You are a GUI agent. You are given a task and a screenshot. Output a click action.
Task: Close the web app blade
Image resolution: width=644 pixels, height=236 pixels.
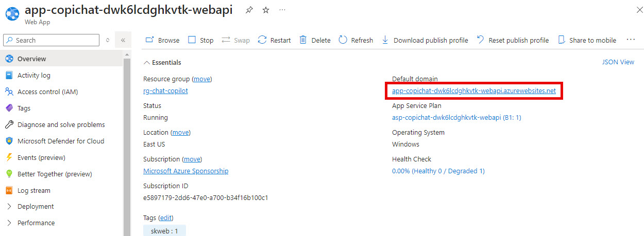(x=640, y=10)
